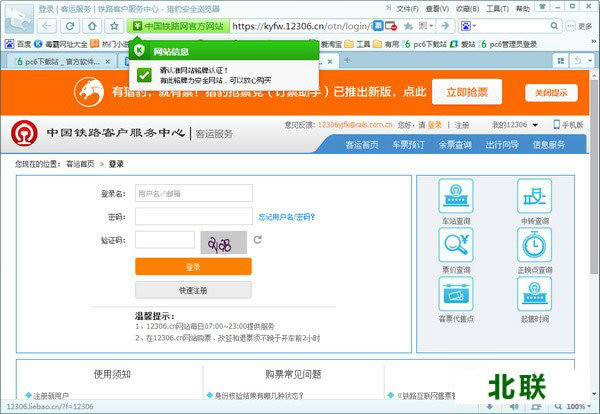600x414 pixels.
Task: Click the 忘记用户名/密码 link
Action: [286, 216]
